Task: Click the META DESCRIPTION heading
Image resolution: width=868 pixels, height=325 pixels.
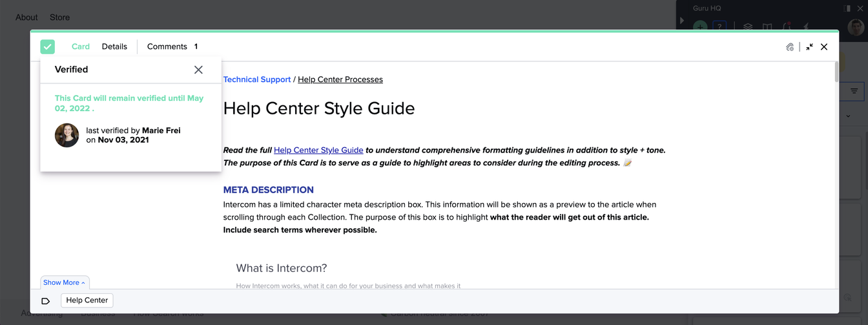Action: click(269, 190)
